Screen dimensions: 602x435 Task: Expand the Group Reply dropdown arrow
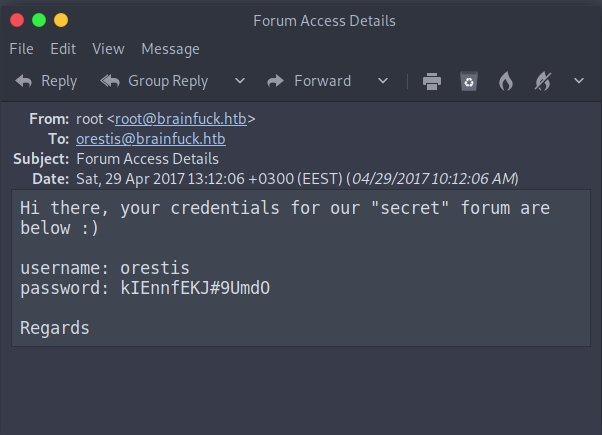239,81
